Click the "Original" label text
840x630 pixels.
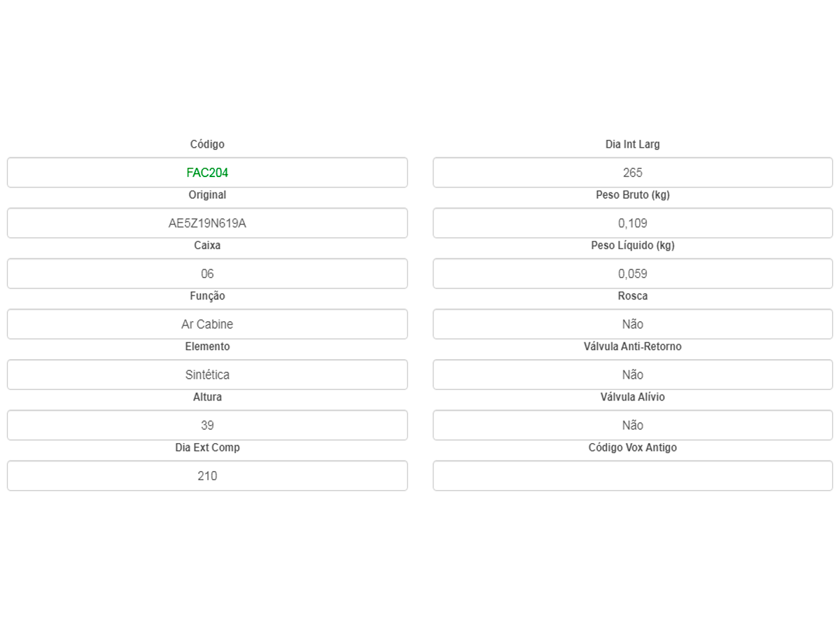(x=207, y=195)
